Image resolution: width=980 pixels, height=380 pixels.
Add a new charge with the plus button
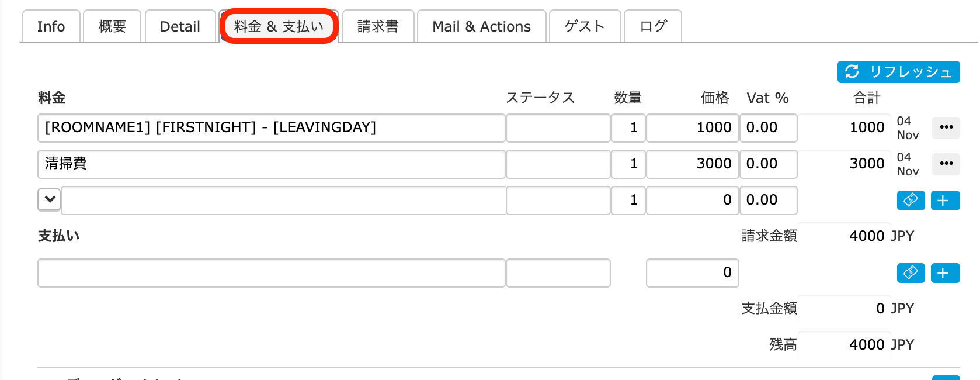945,201
